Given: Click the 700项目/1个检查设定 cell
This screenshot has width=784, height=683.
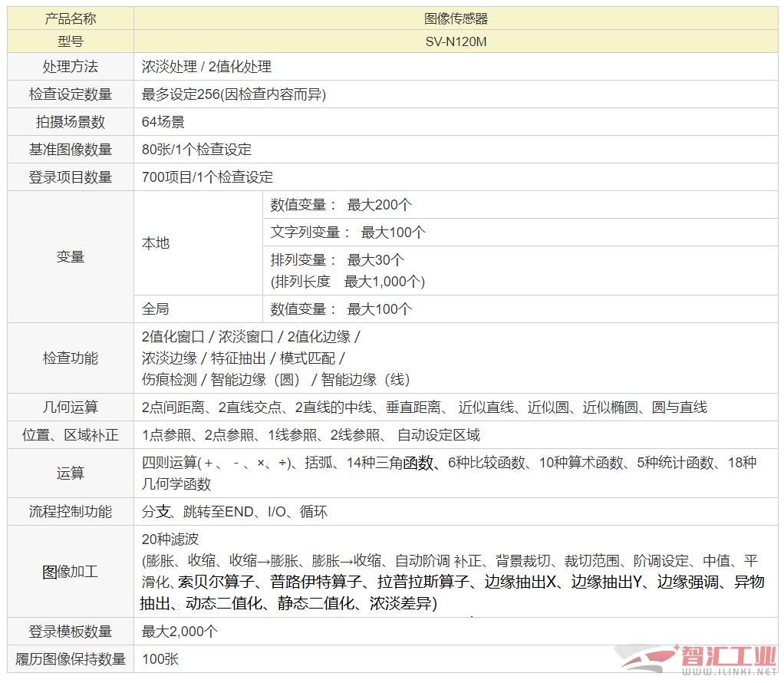Looking at the screenshot, I should [207, 177].
